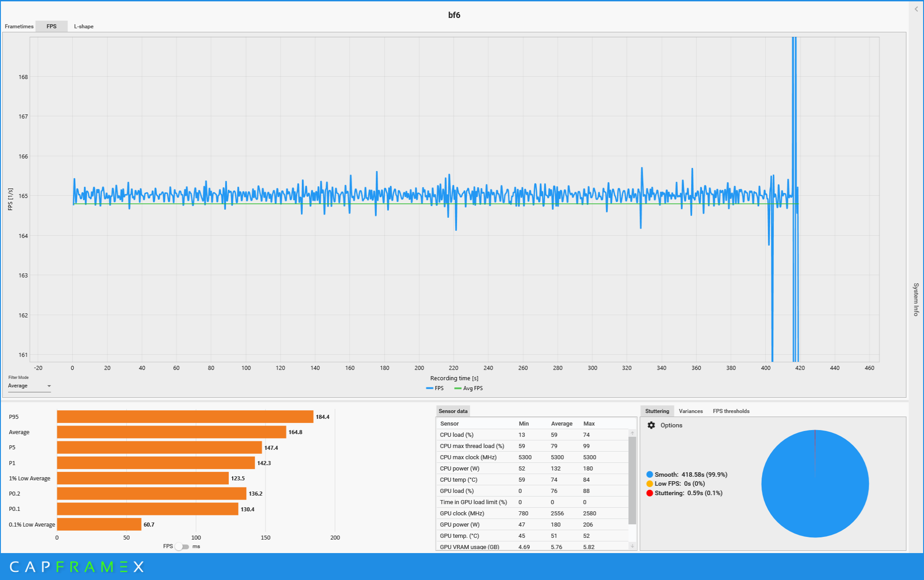Collapse the System Info chevron arrow

916,9
